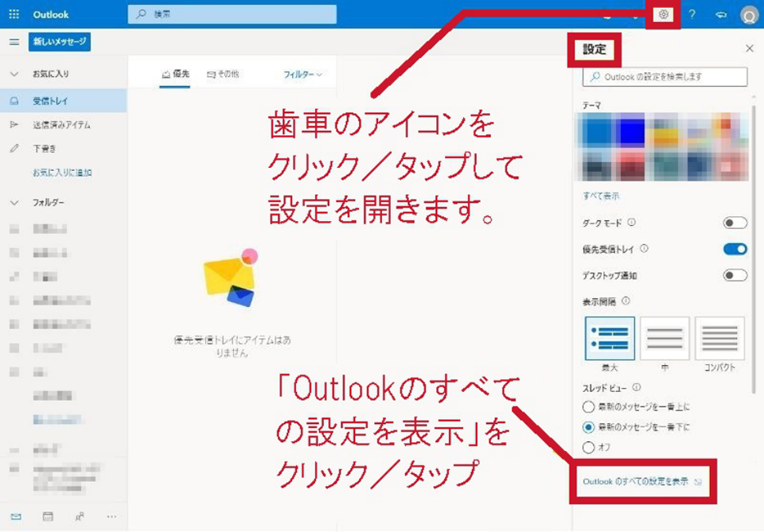Viewport: 764px width, 532px height.
Task: Select the first blue theme swatch
Action: [x=596, y=130]
